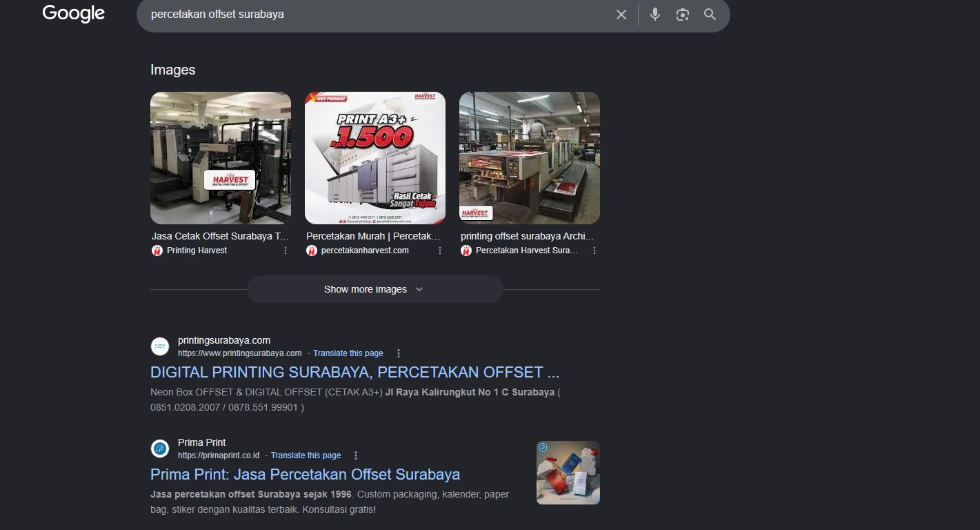Screen dimensions: 980x530
Task: Open more options for Percetakan Harvest Sura... image
Action: tap(594, 251)
